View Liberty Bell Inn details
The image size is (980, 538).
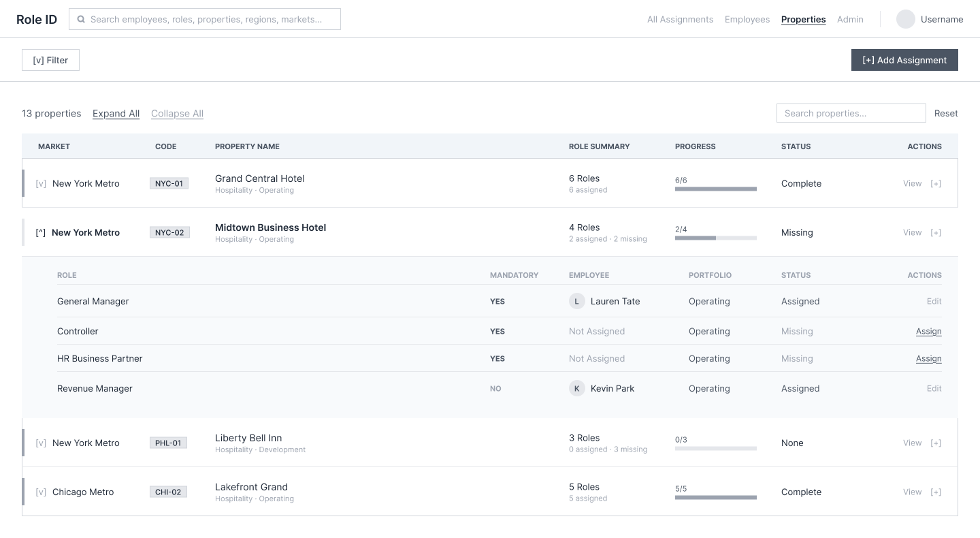pos(912,443)
